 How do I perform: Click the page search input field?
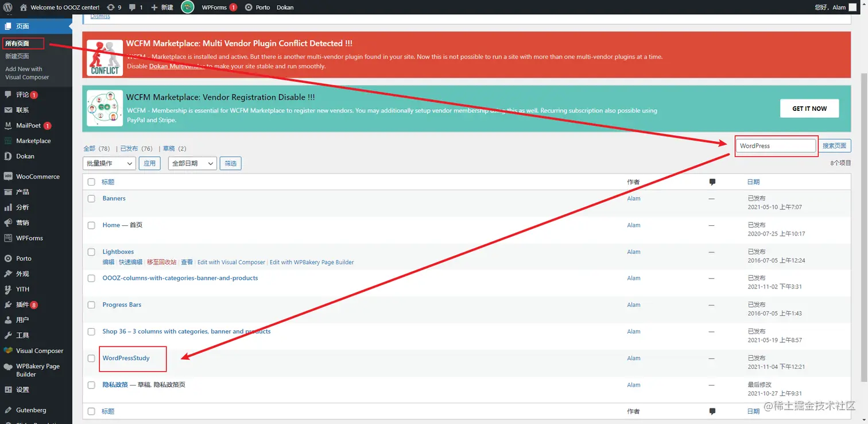pos(776,146)
